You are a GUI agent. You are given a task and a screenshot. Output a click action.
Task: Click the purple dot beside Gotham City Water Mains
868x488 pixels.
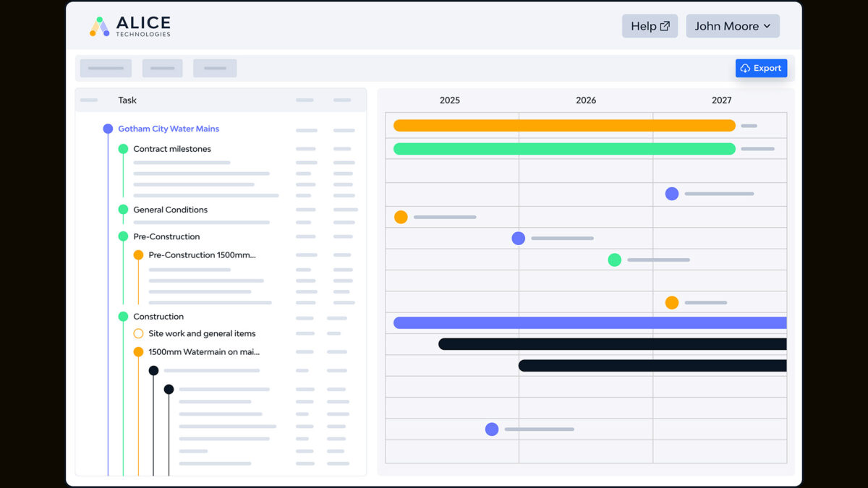(x=107, y=128)
